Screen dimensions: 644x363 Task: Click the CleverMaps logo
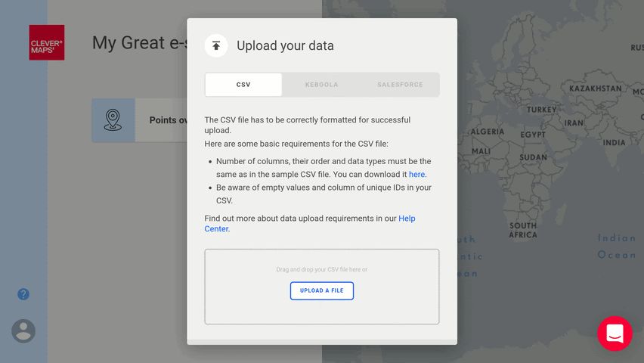(47, 43)
